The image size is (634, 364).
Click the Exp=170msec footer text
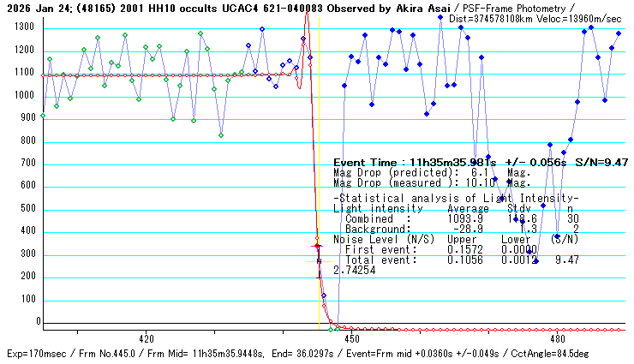coord(34,354)
